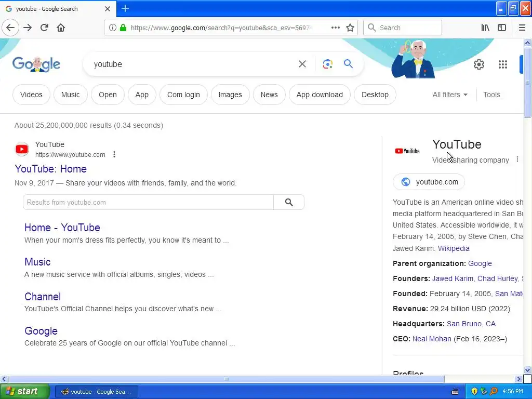Click the security shield tray icon
The image size is (532, 399).
tap(474, 391)
